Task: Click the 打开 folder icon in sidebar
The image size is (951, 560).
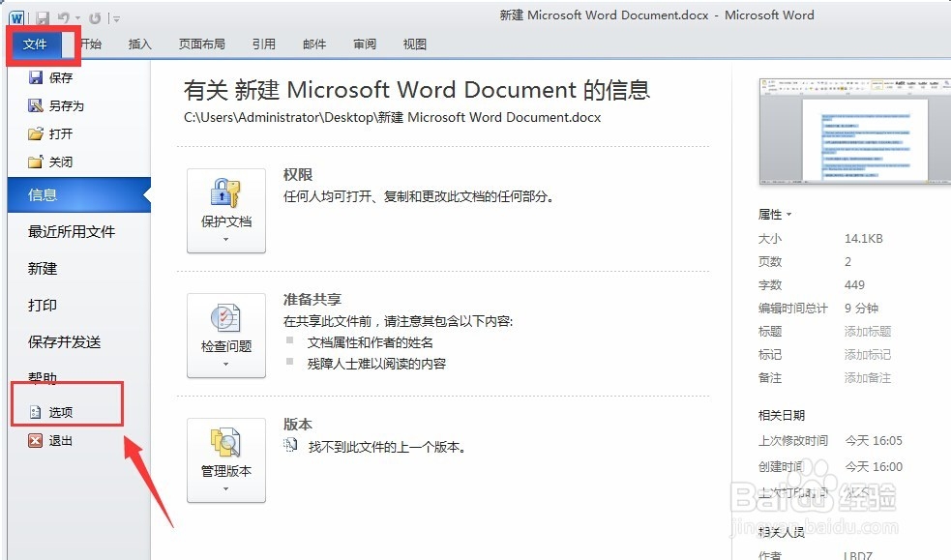Action: (x=36, y=133)
